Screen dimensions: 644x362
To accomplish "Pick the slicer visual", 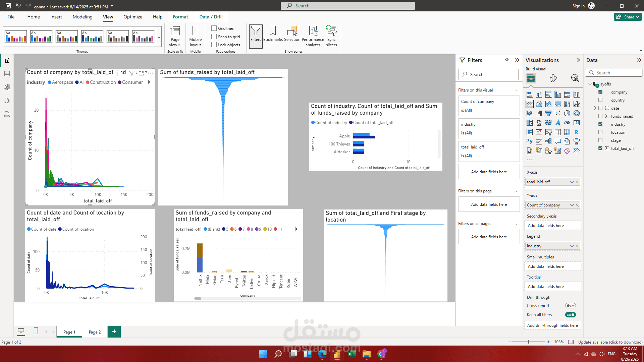I will [x=548, y=132].
